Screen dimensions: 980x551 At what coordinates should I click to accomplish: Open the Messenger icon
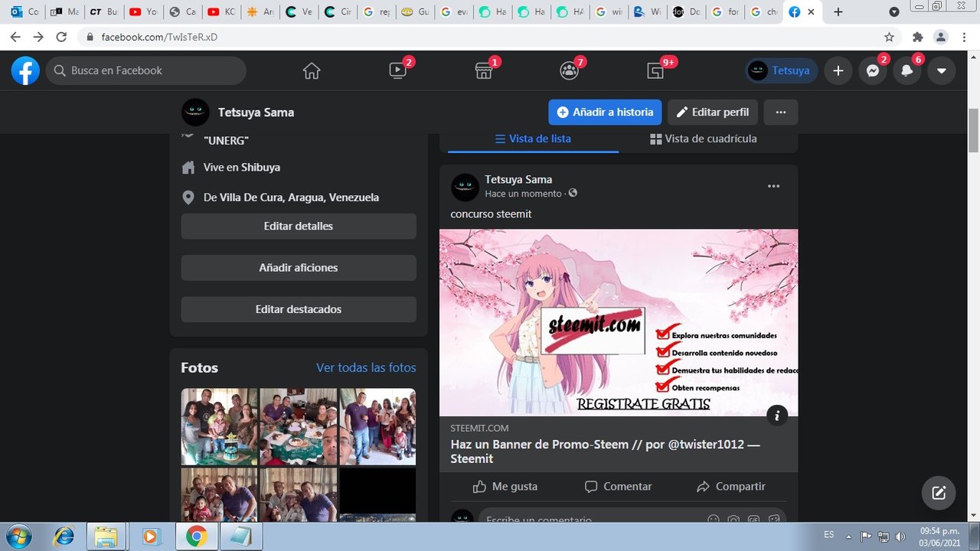coord(873,70)
